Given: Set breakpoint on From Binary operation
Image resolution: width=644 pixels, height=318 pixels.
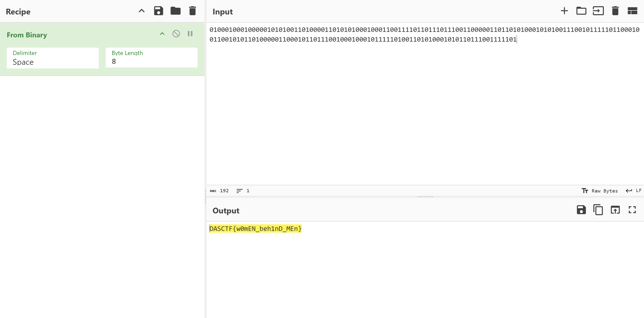Looking at the screenshot, I should click(190, 34).
